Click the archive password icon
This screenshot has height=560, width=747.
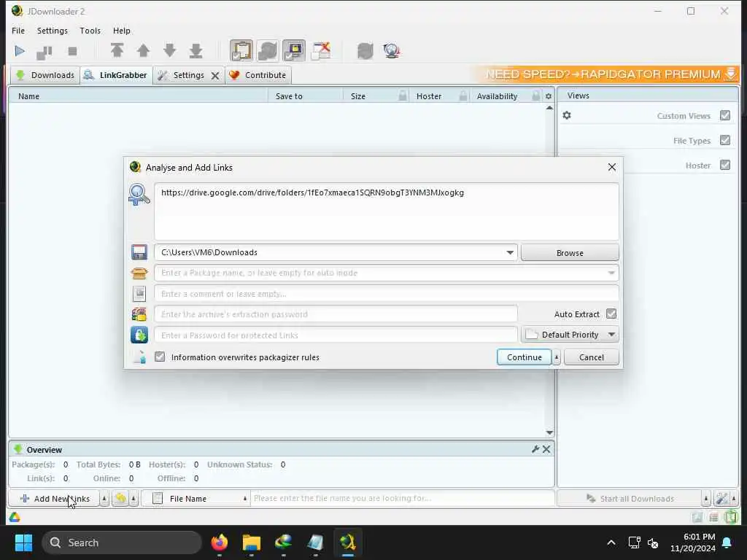139,314
